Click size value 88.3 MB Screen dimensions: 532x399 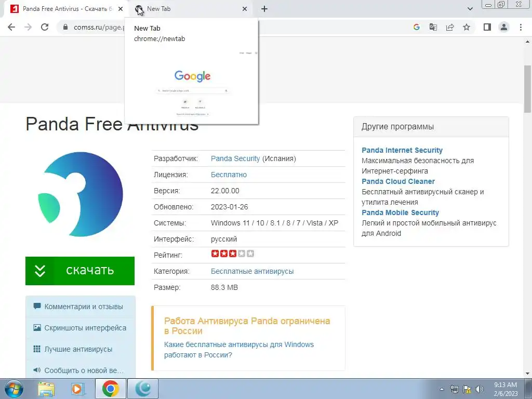pyautogui.click(x=224, y=287)
